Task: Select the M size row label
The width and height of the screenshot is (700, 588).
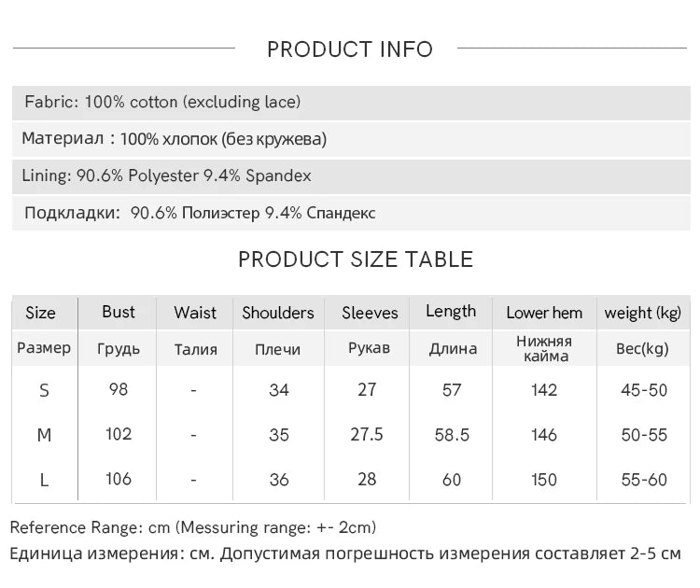Action: 44,435
